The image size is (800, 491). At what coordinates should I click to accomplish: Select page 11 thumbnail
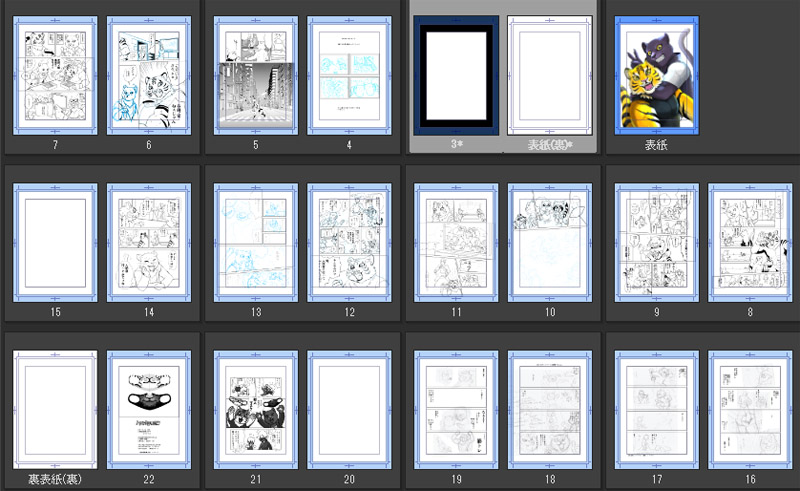[456, 243]
